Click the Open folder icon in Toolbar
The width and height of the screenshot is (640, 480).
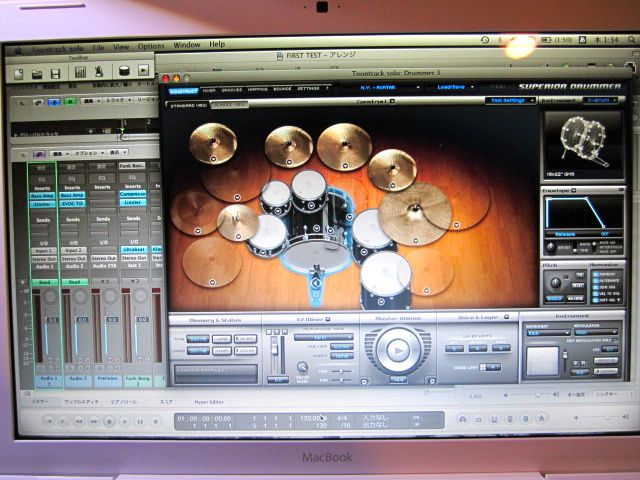(37, 74)
